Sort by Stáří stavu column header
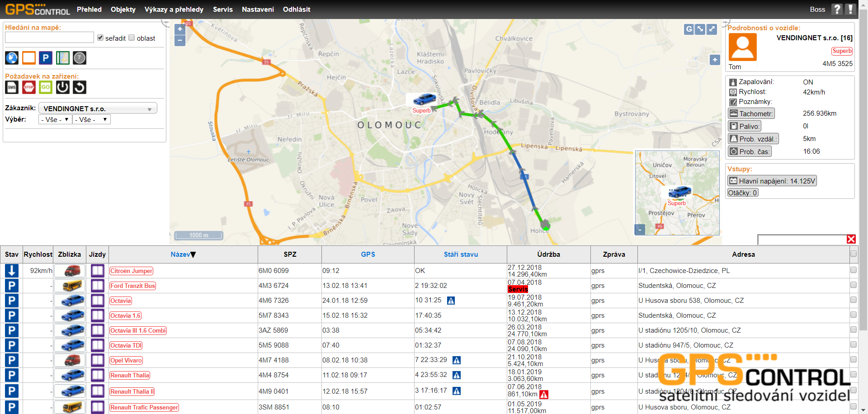This screenshot has height=414, width=868. pos(461,254)
